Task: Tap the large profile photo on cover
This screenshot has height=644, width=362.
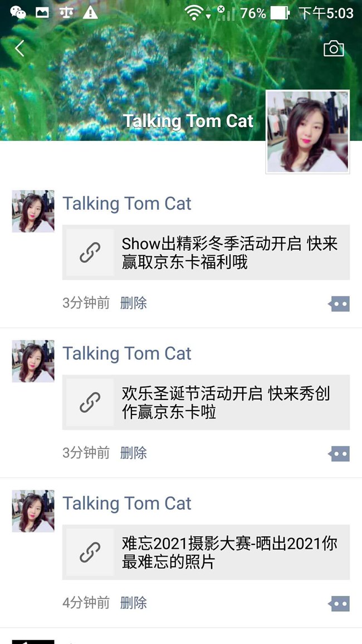Action: pos(308,132)
